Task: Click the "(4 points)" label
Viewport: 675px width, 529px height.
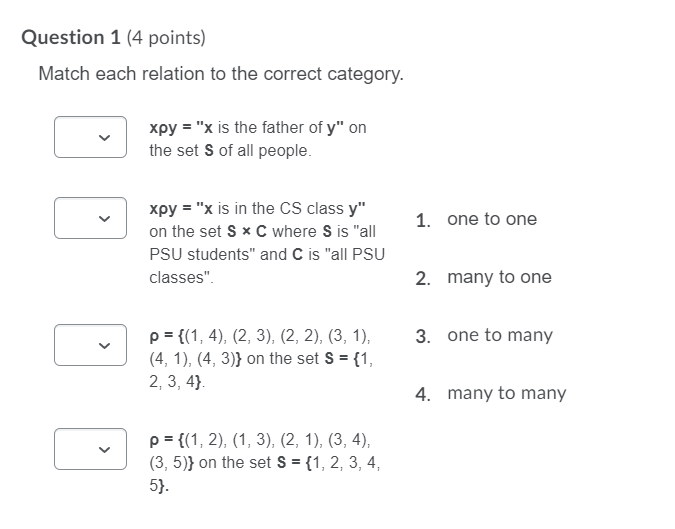Action: point(166,38)
